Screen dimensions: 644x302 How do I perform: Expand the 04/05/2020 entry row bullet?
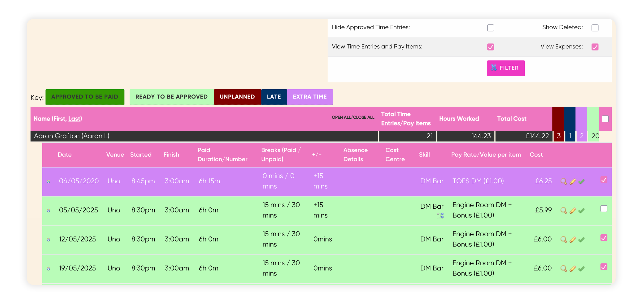coord(48,181)
